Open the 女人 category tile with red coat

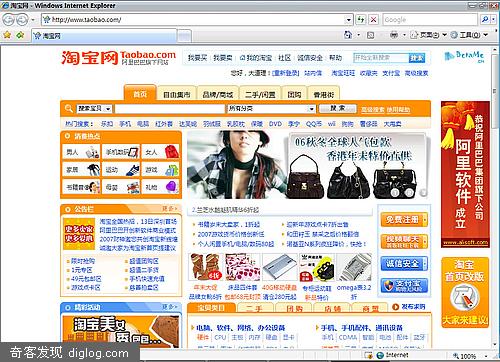coord(160,152)
